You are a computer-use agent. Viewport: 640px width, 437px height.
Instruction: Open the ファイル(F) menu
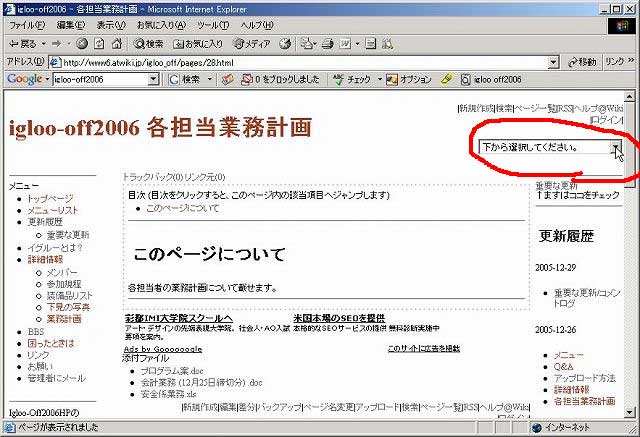tap(27, 25)
